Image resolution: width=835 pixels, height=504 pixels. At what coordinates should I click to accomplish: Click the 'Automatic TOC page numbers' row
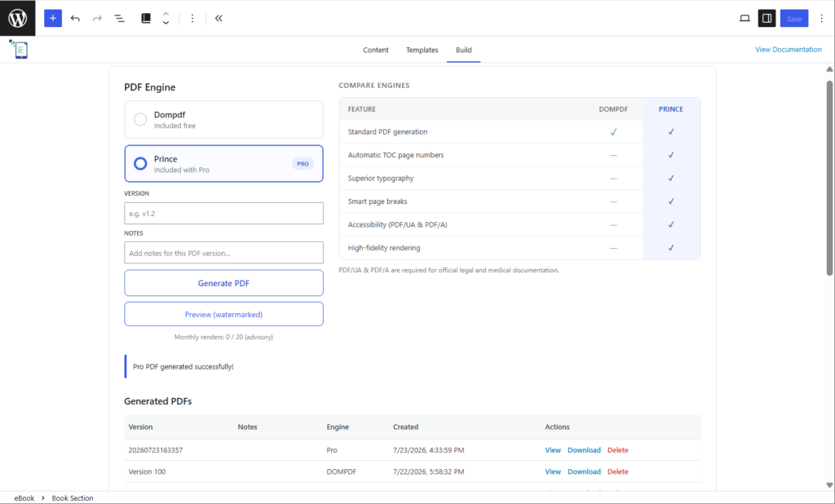pyautogui.click(x=519, y=155)
